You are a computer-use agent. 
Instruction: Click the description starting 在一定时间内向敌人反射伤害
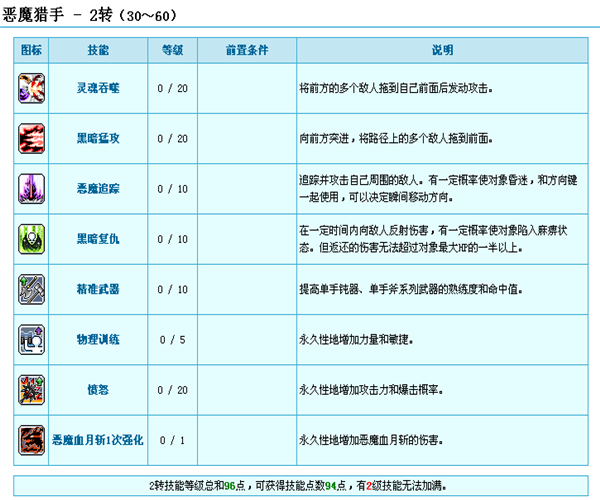click(x=433, y=239)
